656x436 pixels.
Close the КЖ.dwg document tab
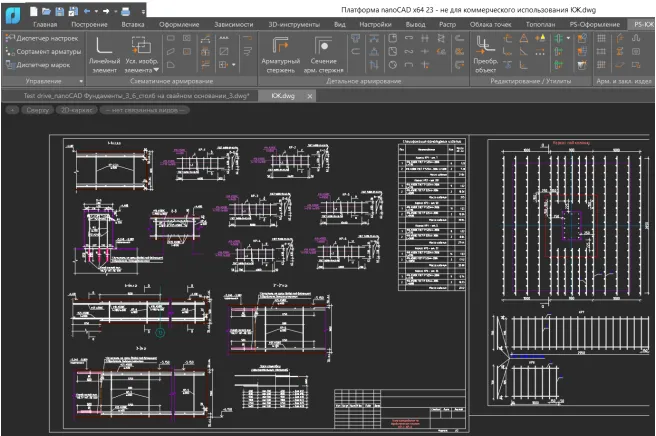point(312,94)
